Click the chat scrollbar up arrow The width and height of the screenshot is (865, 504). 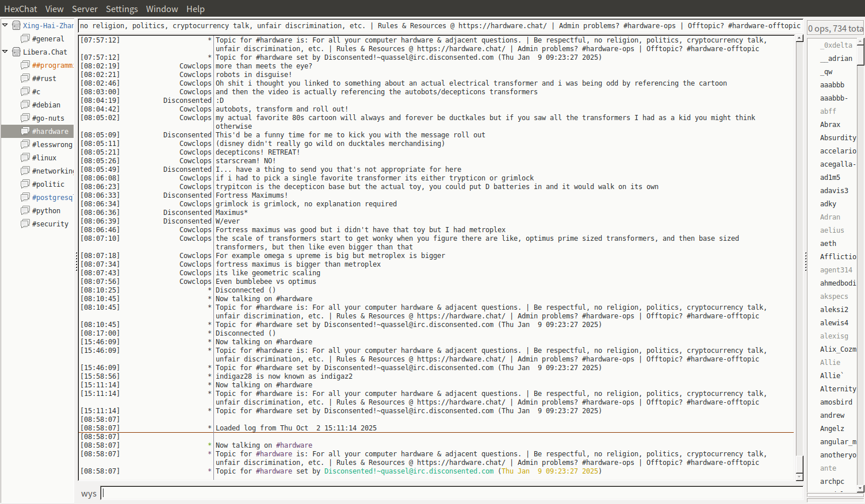click(x=799, y=39)
